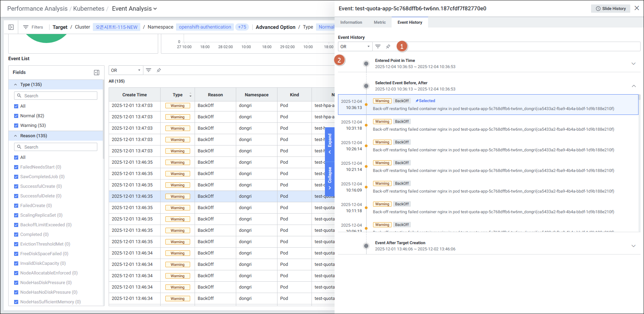Collapse the Fields panel using its icon
The image size is (644, 314).
pos(97,73)
